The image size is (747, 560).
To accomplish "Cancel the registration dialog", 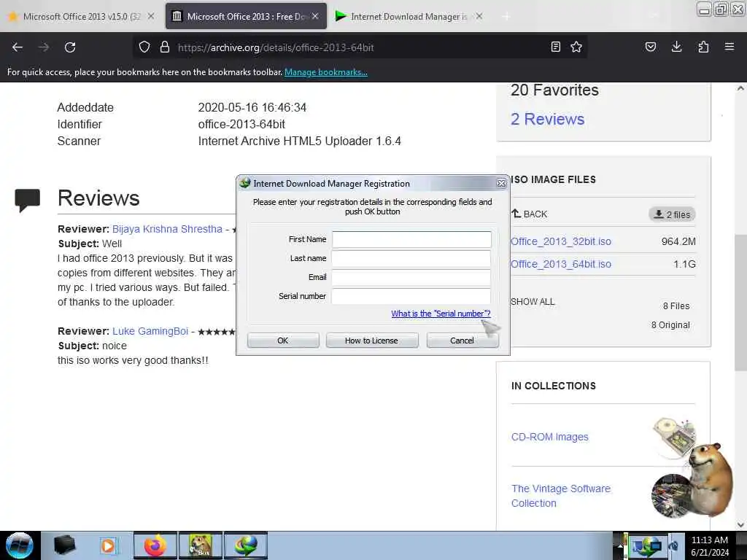I will point(462,341).
